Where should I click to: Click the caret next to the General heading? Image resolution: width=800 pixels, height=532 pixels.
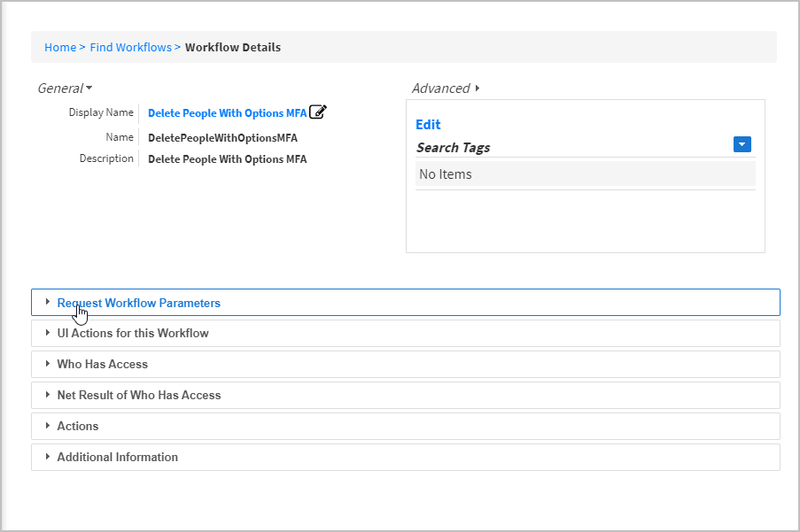point(89,88)
